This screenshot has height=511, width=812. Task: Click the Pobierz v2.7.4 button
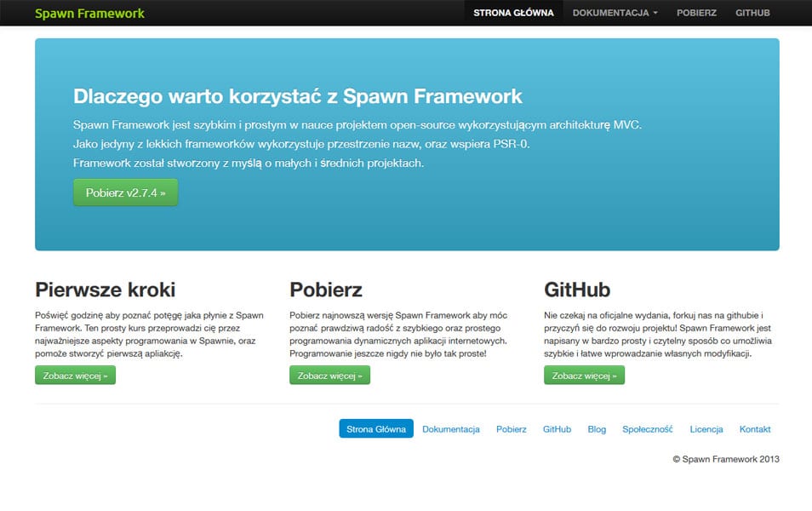point(125,192)
